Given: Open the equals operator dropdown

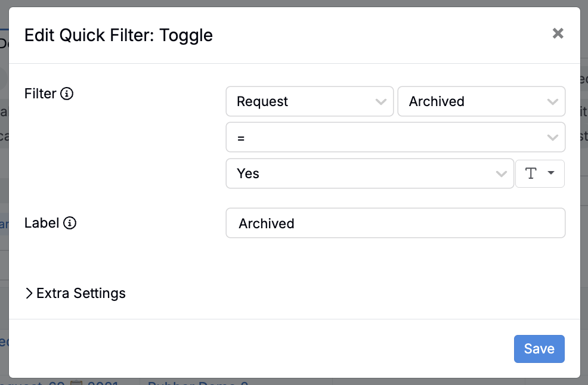Looking at the screenshot, I should (388, 138).
